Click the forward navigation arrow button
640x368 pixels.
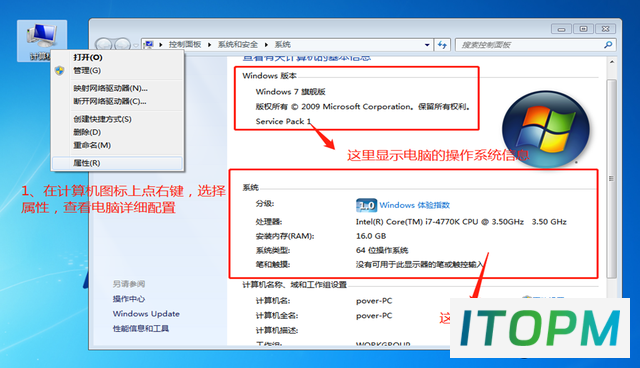(x=122, y=44)
